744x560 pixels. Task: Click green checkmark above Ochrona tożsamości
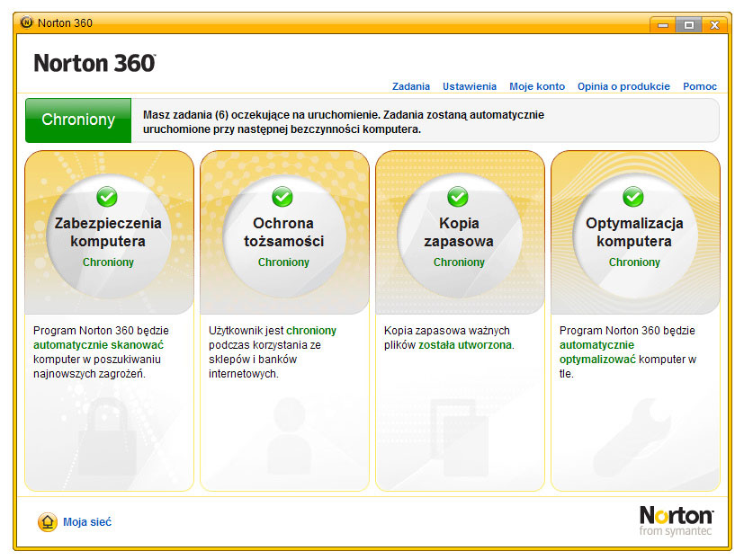(x=282, y=196)
